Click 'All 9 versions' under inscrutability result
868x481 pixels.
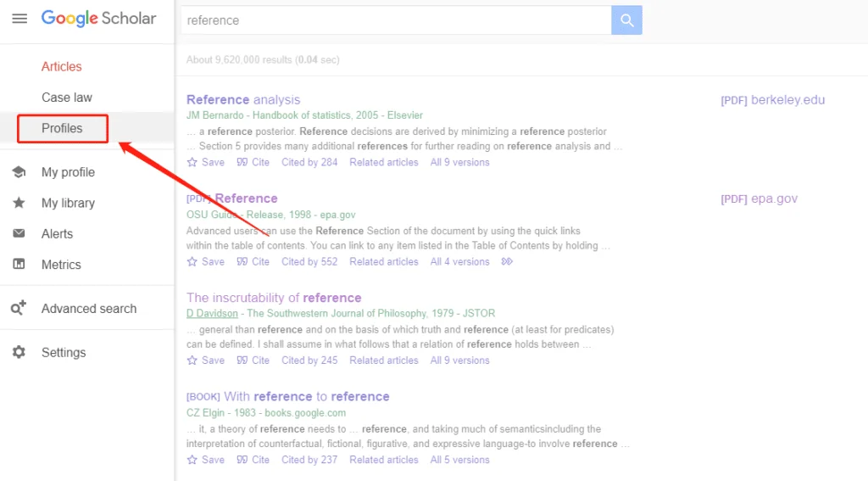pos(460,361)
